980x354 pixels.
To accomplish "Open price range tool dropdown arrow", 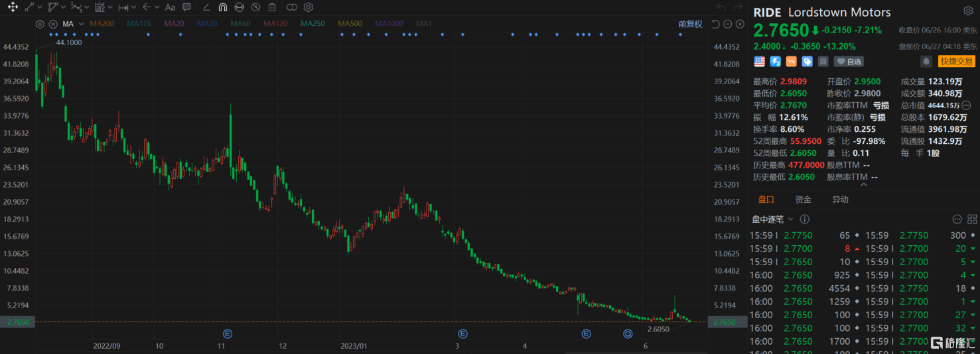I will (134, 7).
